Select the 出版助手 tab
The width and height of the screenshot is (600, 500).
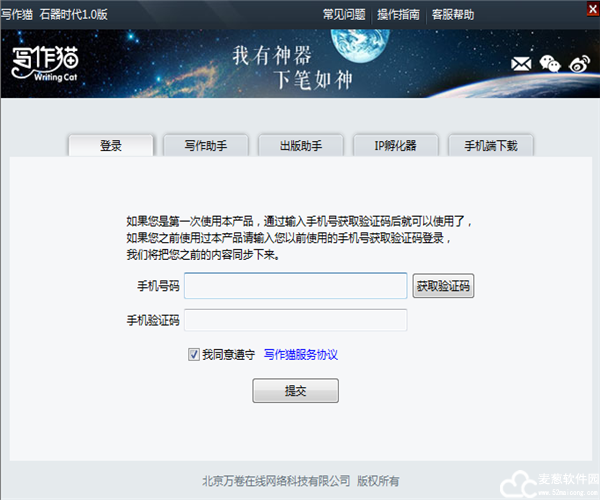[x=301, y=145]
